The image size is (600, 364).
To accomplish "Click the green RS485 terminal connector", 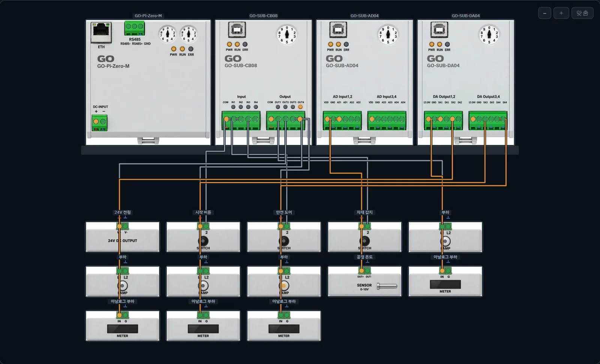I will click(135, 28).
